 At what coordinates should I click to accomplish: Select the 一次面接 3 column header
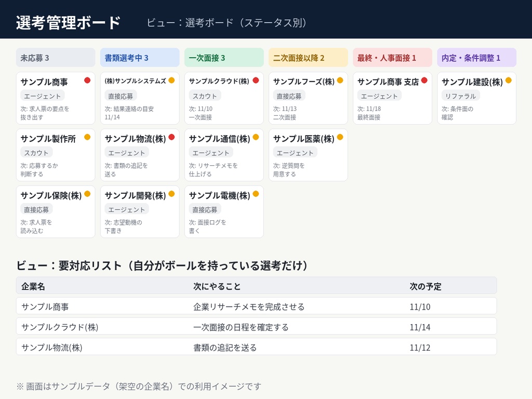pyautogui.click(x=224, y=58)
